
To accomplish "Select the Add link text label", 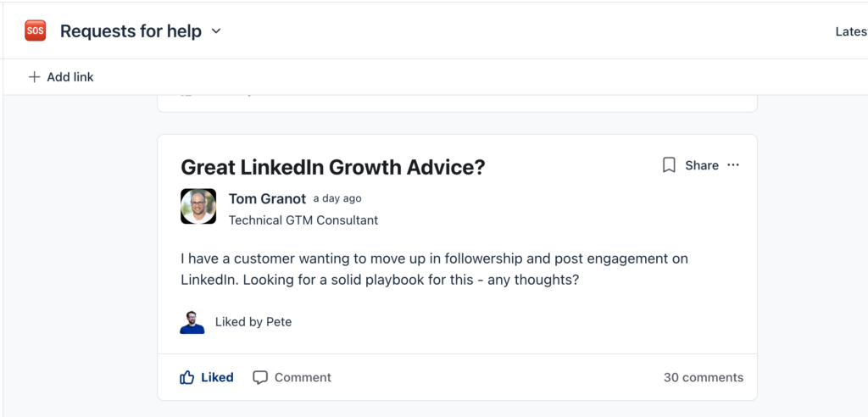I will (70, 77).
